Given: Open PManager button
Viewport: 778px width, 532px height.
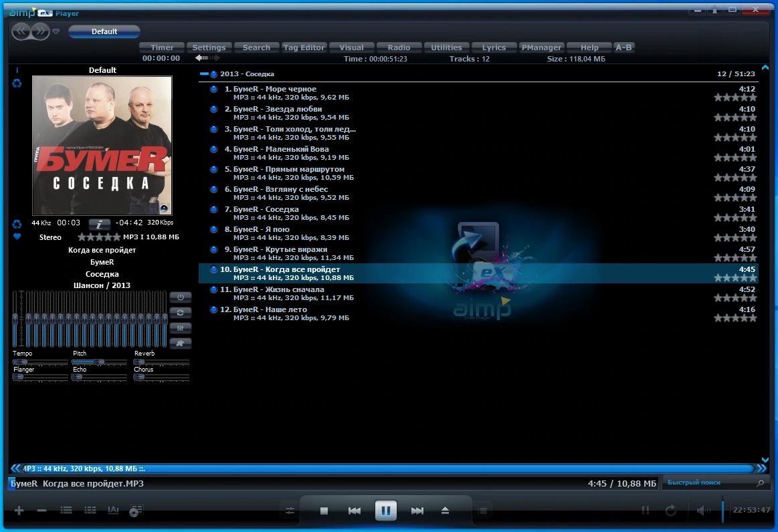Looking at the screenshot, I should point(541,47).
